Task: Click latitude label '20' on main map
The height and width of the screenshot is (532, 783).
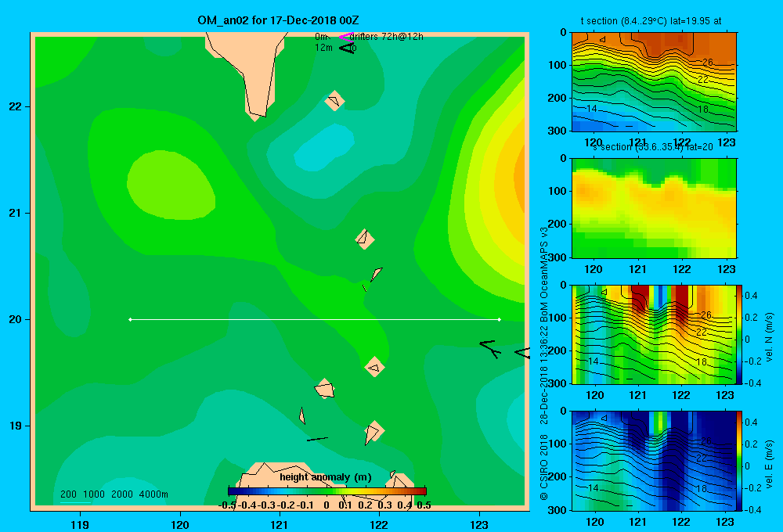Action: click(16, 319)
